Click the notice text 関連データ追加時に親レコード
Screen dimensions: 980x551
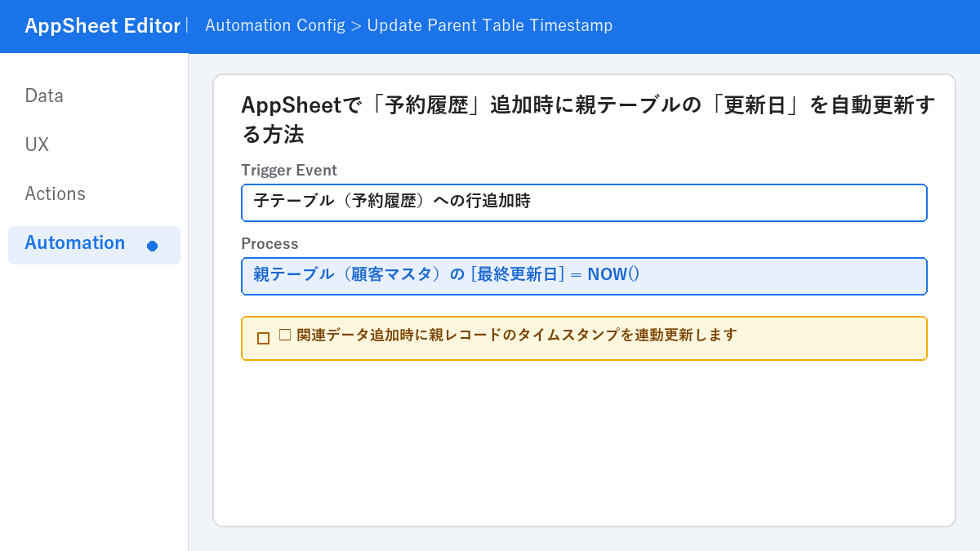[508, 335]
